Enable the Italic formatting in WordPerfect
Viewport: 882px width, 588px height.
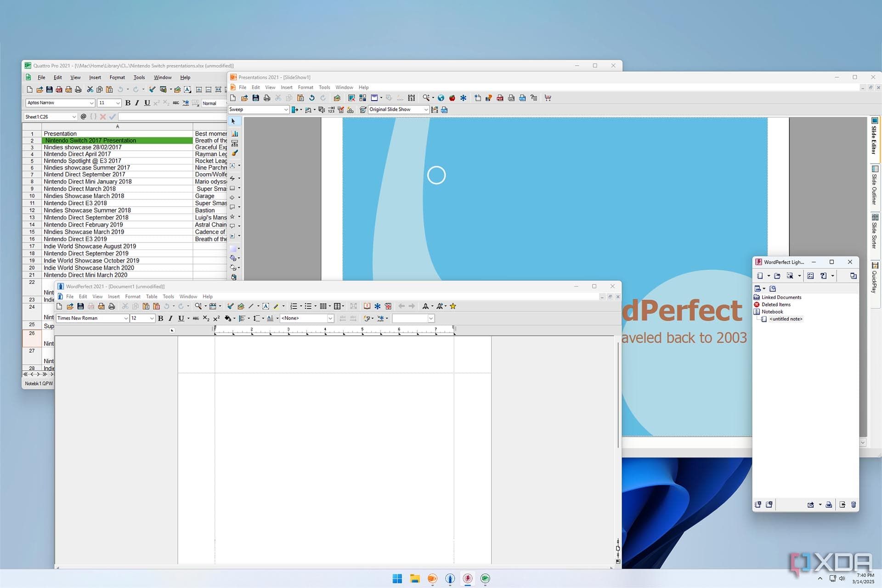tap(170, 318)
